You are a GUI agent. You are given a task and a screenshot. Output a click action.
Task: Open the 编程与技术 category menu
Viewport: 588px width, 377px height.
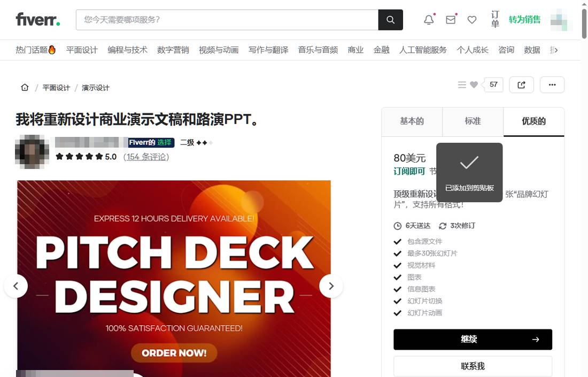point(128,50)
